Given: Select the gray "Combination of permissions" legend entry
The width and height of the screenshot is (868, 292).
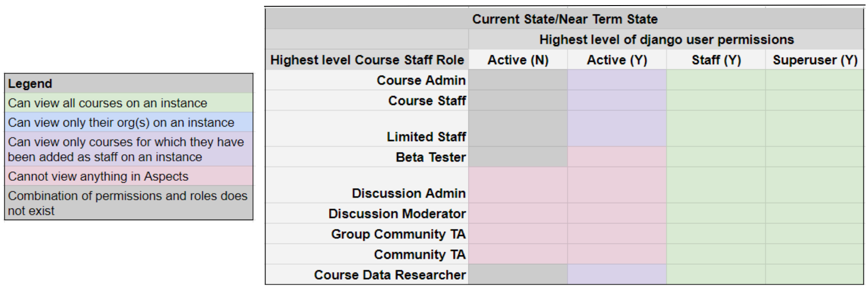Looking at the screenshot, I should click(128, 203).
